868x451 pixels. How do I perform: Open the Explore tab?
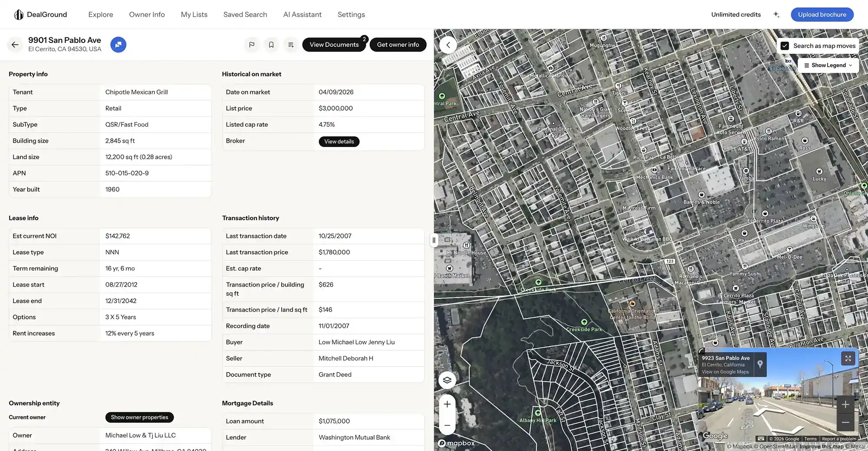pyautogui.click(x=101, y=14)
